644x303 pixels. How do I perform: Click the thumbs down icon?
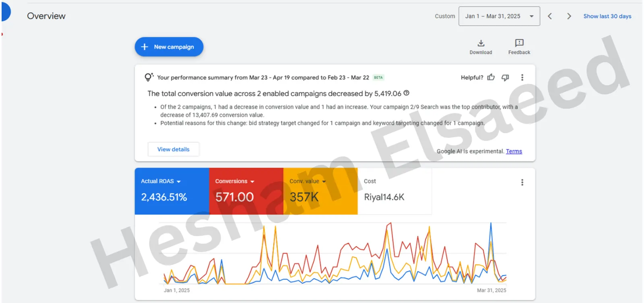pos(505,78)
